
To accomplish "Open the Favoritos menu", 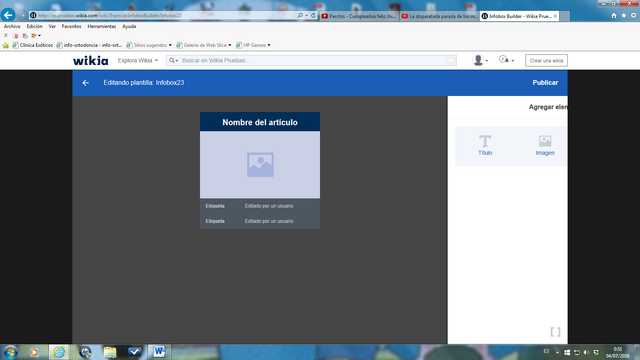I will tap(71, 26).
